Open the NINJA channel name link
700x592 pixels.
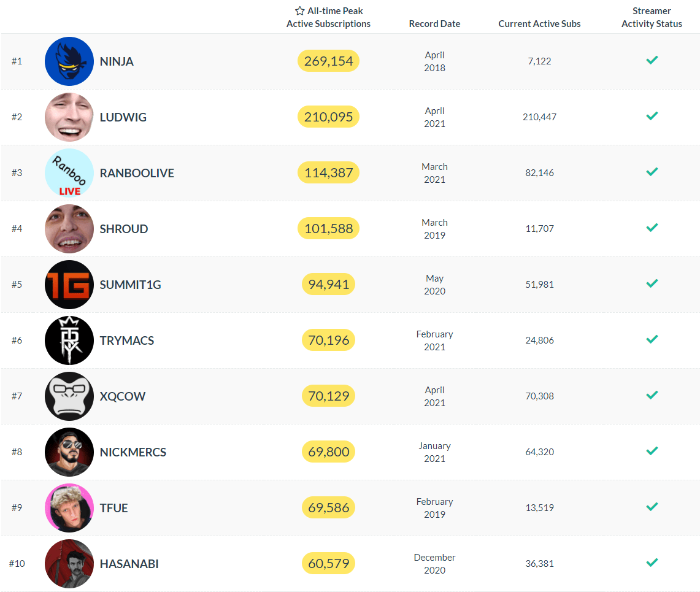click(x=117, y=61)
